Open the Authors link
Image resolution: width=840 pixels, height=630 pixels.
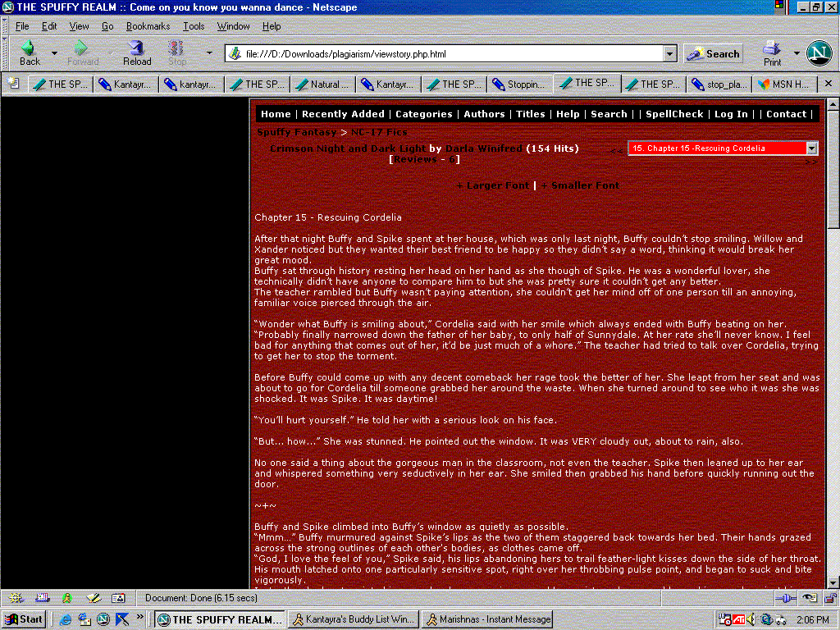click(484, 114)
